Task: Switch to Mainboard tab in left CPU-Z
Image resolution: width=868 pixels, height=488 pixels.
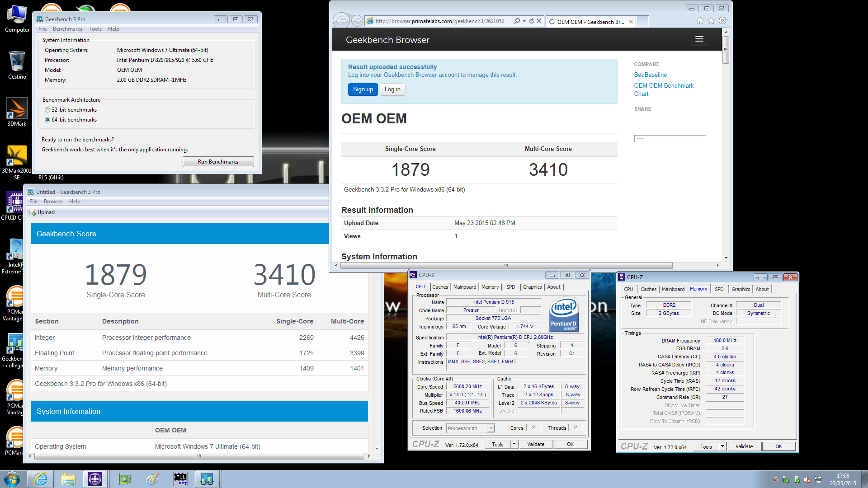Action: pyautogui.click(x=465, y=287)
